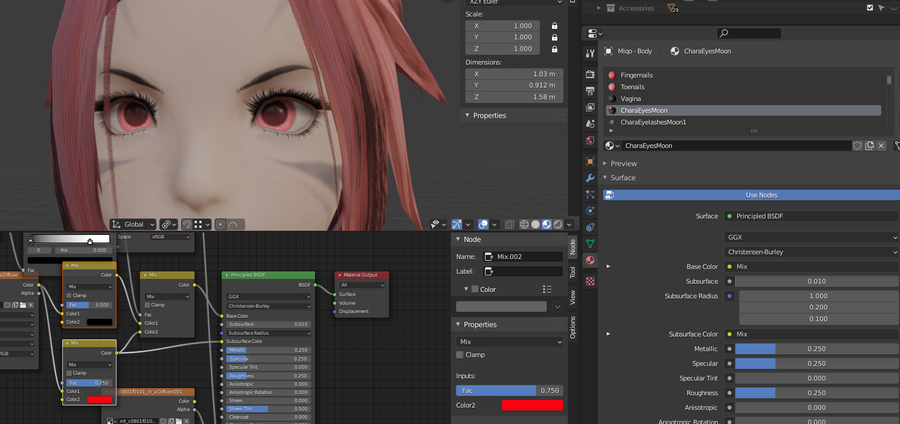
Task: Click the fake user shield icon for CharaEyesMoon
Action: [x=858, y=146]
